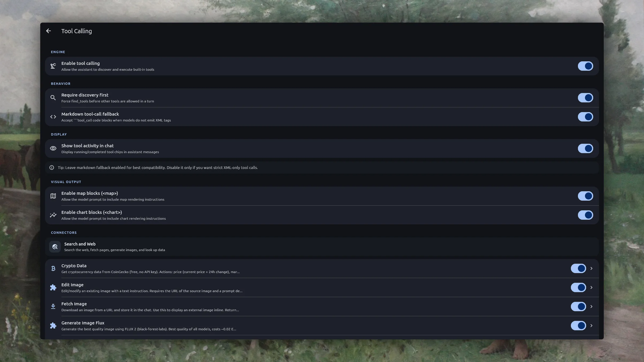Click 'Get cryptocurrency data from CoinGecko' description
Screen dimensions: 644x362
(151, 272)
